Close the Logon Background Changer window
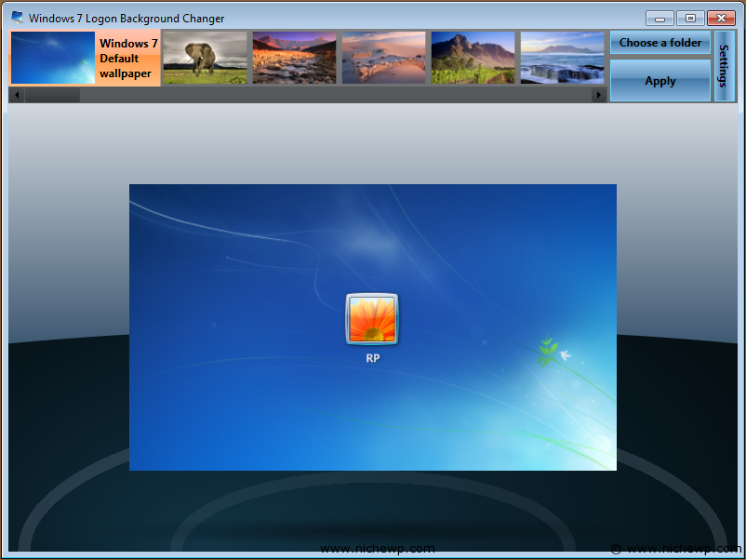 [721, 18]
